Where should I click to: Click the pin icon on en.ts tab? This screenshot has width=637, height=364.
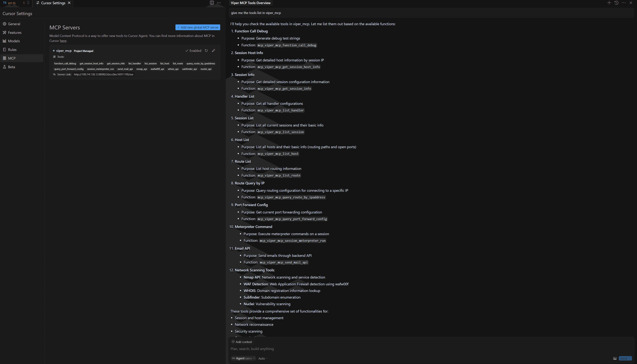tap(28, 3)
